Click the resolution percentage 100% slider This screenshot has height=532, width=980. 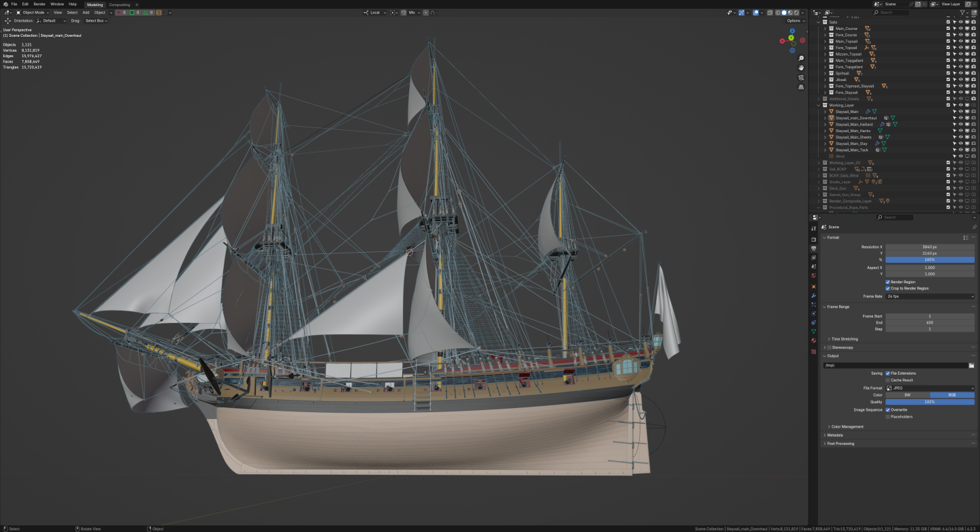pyautogui.click(x=930, y=260)
